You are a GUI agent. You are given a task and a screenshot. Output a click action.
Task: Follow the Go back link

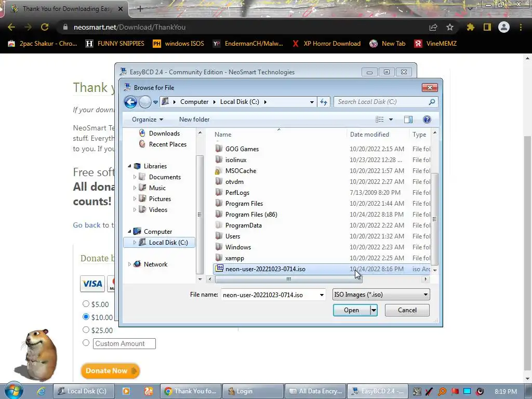87,225
